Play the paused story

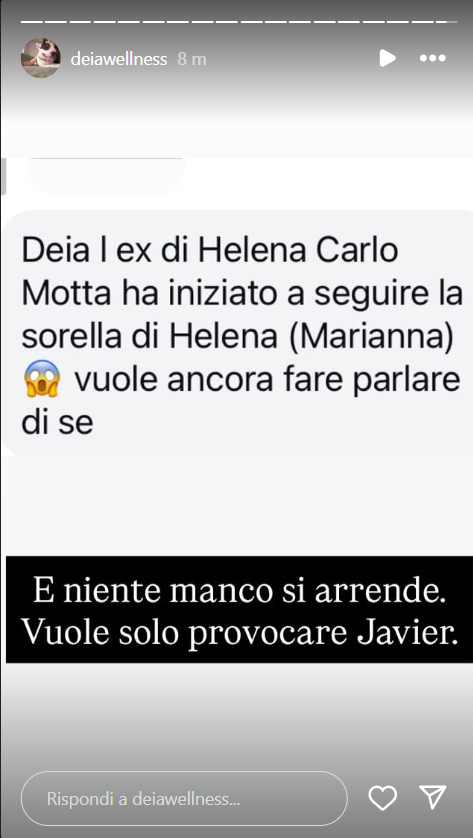point(387,58)
